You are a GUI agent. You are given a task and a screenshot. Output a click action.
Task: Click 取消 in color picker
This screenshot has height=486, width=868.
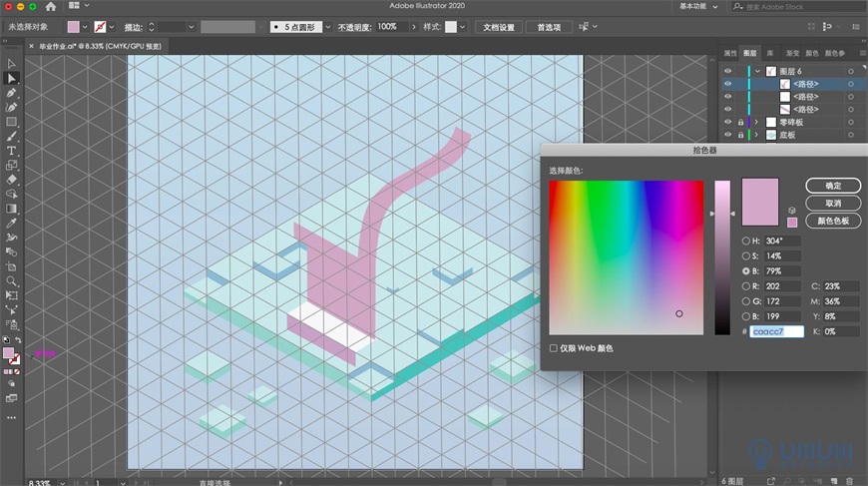click(833, 204)
